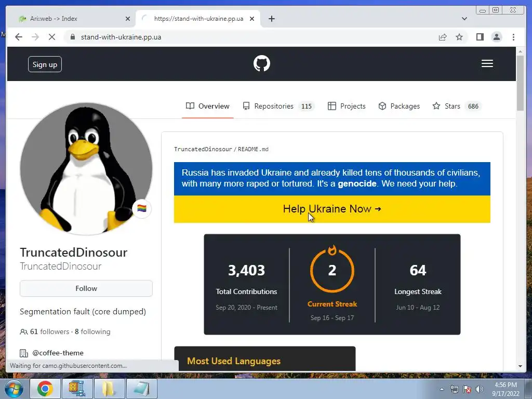Open Chrome's three-dot menu
The image size is (532, 399).
coord(513,37)
